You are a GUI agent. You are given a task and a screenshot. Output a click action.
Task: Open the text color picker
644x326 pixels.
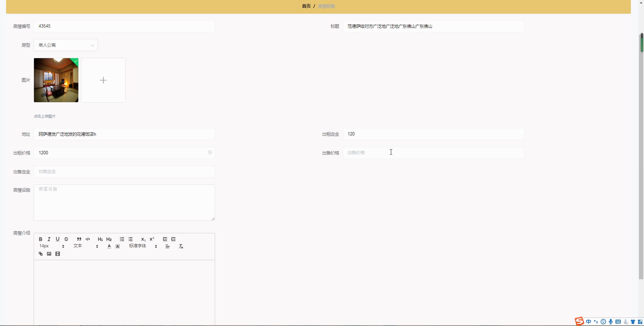point(109,246)
